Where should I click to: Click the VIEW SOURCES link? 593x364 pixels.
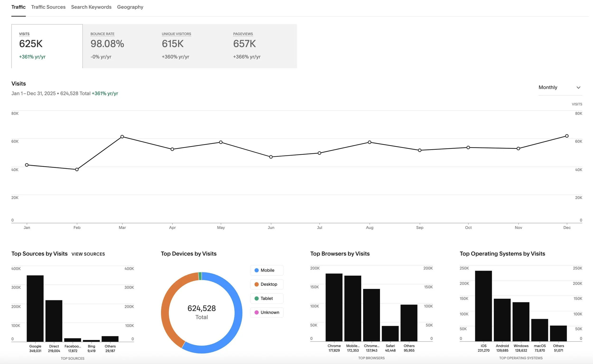tap(88, 254)
